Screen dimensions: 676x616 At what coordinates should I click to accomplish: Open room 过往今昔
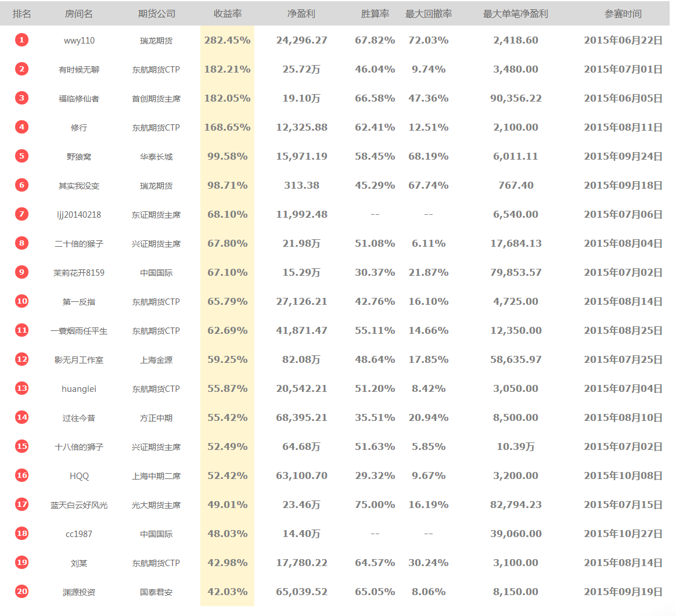[79, 417]
